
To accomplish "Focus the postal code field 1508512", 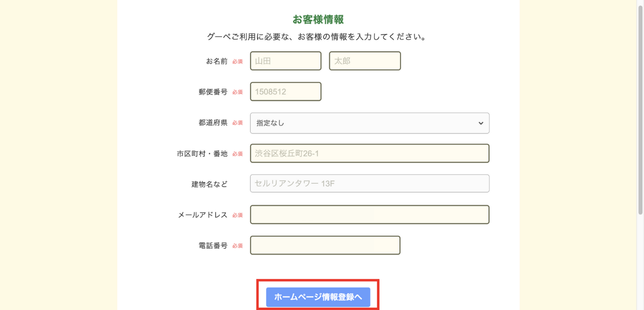I will [286, 92].
